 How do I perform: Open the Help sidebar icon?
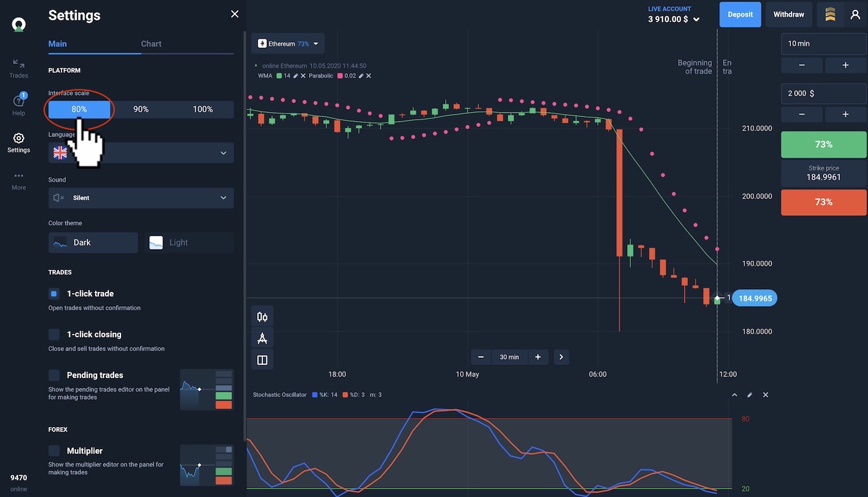click(19, 104)
